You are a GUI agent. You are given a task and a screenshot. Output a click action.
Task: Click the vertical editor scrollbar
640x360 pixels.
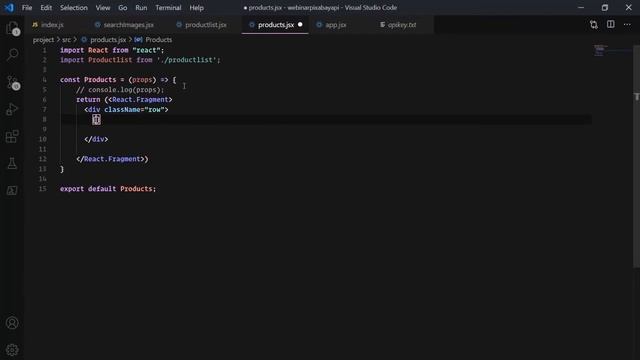pos(636,155)
